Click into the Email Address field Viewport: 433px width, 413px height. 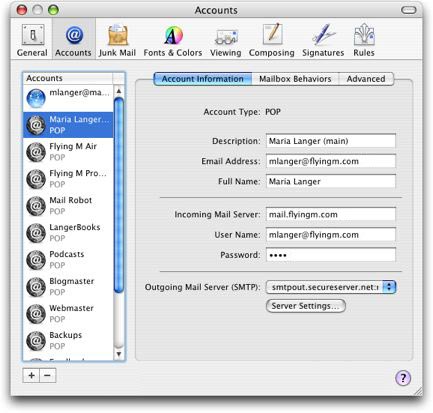click(331, 161)
